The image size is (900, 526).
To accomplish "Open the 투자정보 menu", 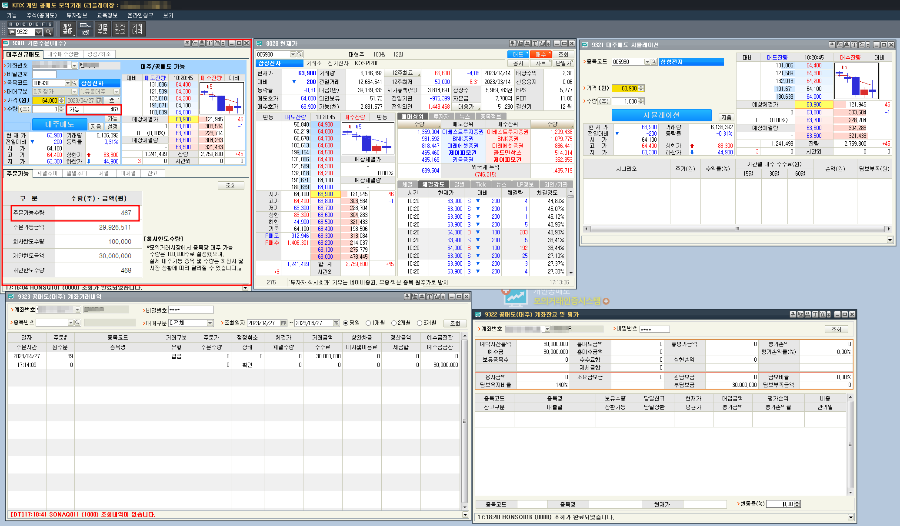I will (77, 16).
